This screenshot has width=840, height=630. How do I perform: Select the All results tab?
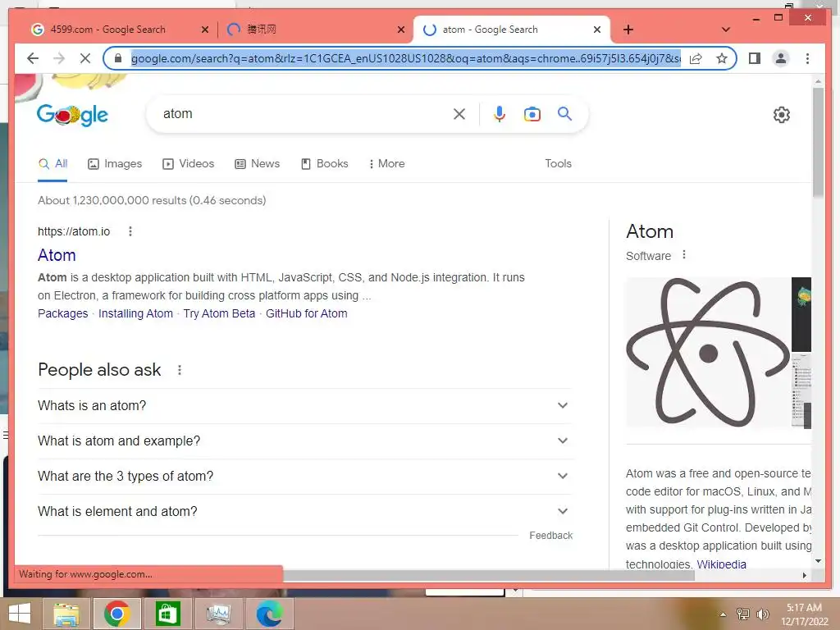[53, 163]
